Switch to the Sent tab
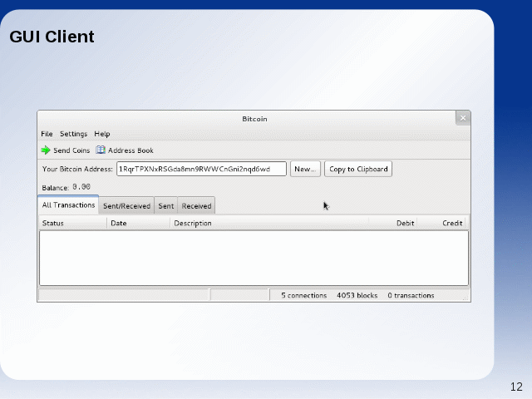This screenshot has width=532, height=399. click(166, 206)
